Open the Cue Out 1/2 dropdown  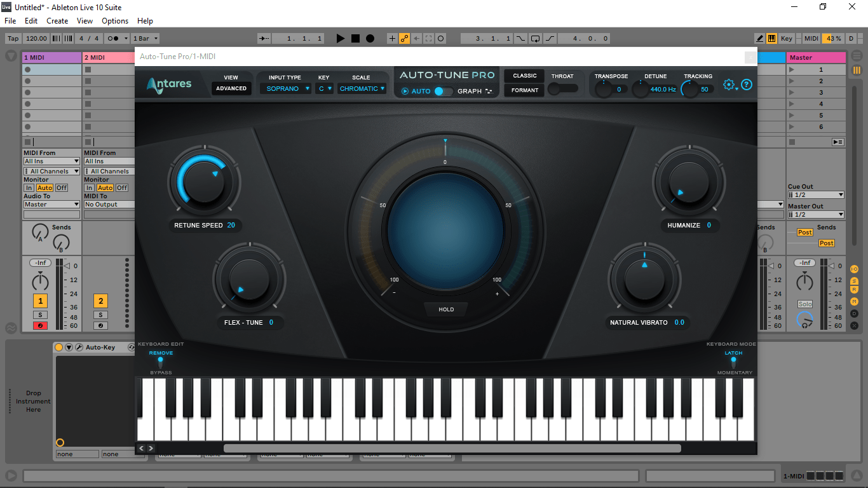click(x=816, y=195)
